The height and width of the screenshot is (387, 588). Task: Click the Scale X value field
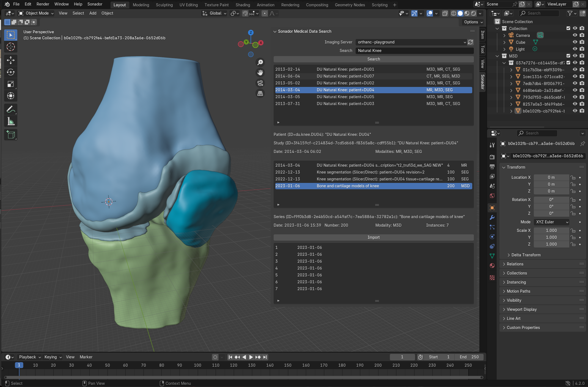[x=551, y=230]
